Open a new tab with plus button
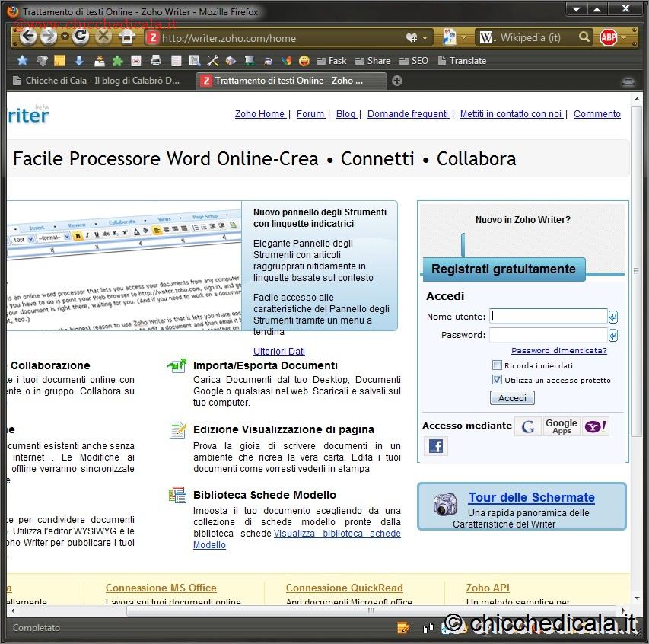This screenshot has height=644, width=649. coord(397,81)
